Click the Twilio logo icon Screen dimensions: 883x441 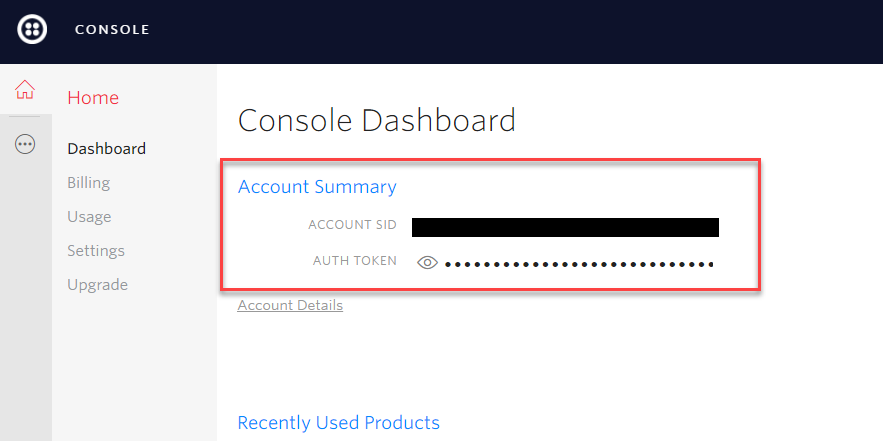pos(32,29)
